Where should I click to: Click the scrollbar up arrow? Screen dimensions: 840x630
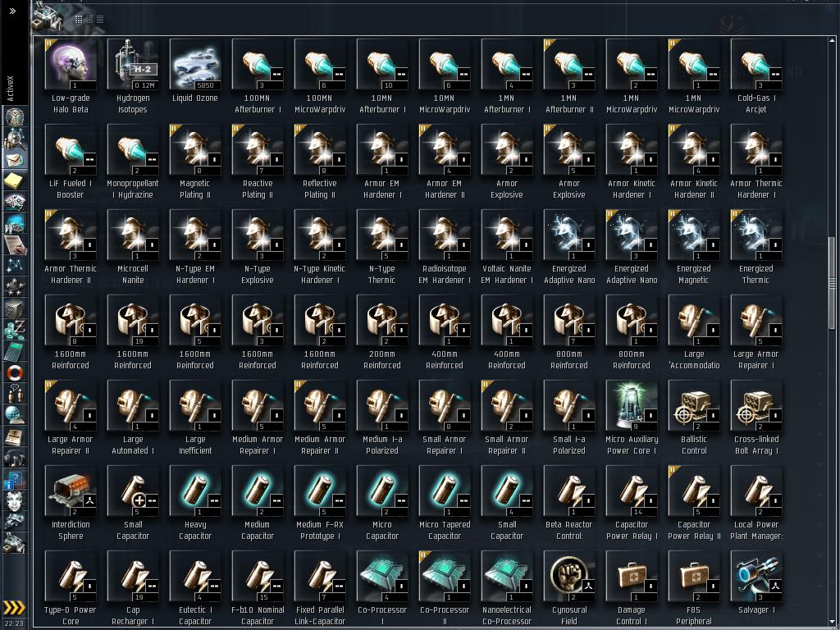pos(832,41)
